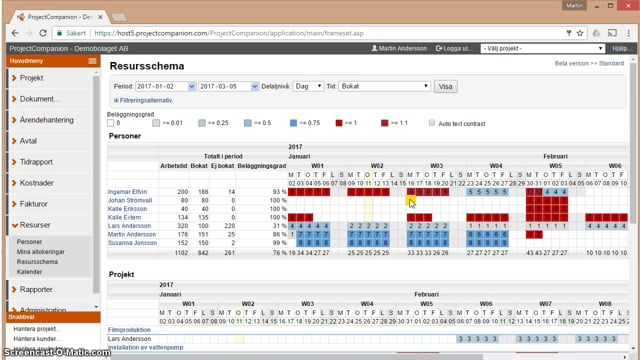Click the Visa button
640x360 pixels.
point(445,87)
